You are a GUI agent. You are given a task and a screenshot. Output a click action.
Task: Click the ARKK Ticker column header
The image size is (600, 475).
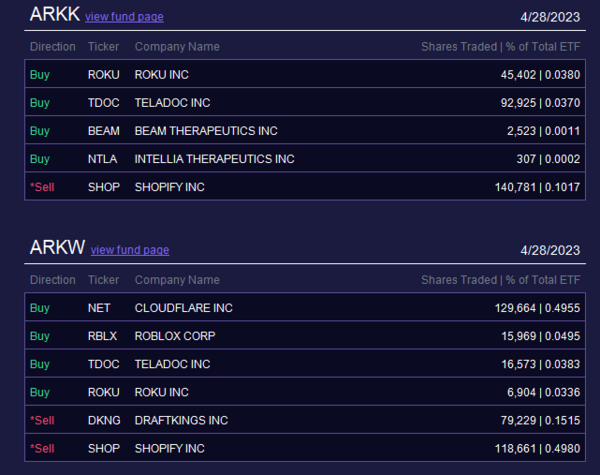[103, 47]
